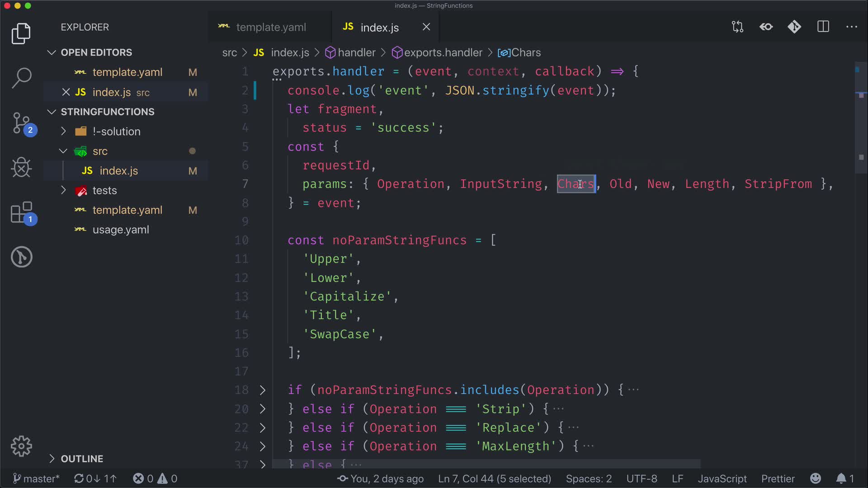Expand the OUTLINE section
Image resolution: width=868 pixels, height=488 pixels.
tap(82, 459)
